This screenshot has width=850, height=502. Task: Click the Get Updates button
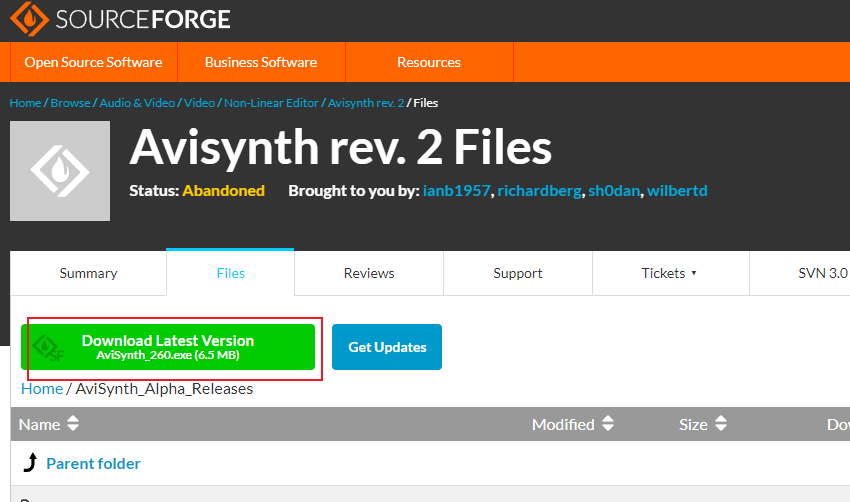point(387,347)
